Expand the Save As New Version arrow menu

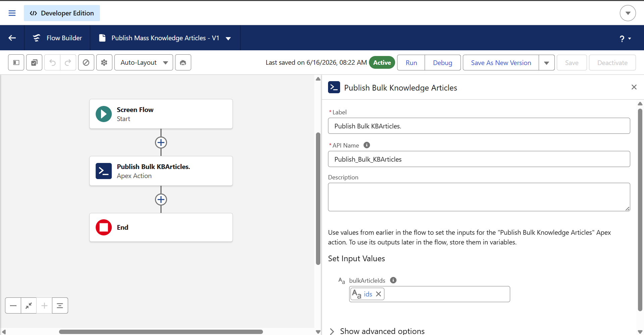(x=547, y=62)
